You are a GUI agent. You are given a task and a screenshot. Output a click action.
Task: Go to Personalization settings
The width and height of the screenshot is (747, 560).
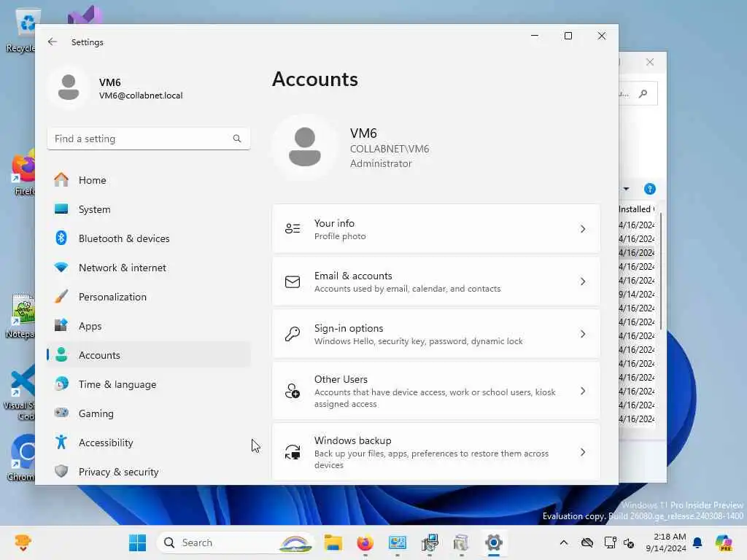click(x=149, y=297)
